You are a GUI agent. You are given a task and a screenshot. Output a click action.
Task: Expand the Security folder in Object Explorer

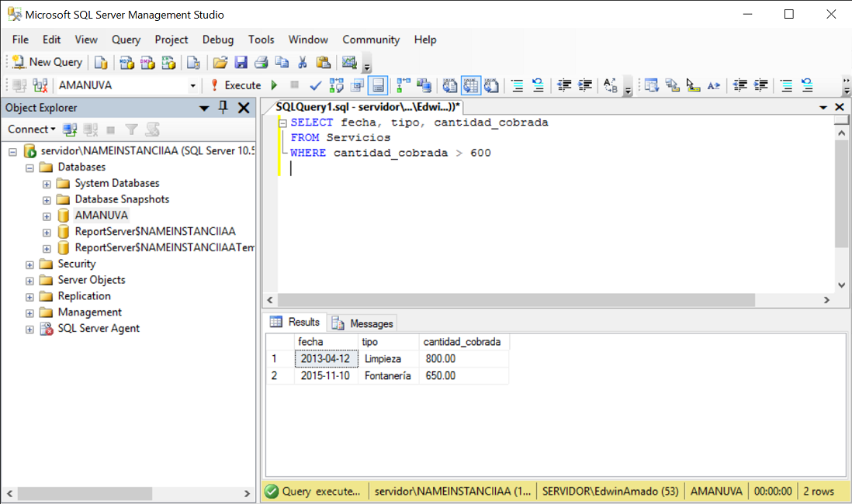click(x=29, y=264)
